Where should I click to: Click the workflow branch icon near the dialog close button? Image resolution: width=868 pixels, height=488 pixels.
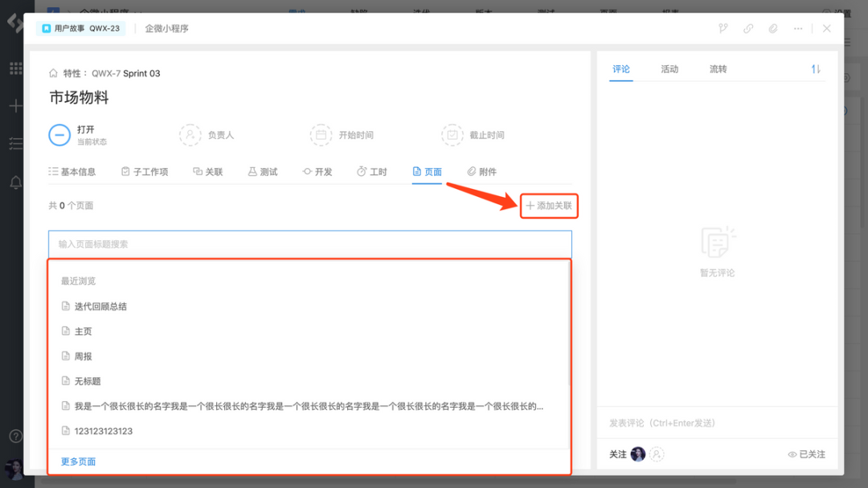[x=723, y=28]
